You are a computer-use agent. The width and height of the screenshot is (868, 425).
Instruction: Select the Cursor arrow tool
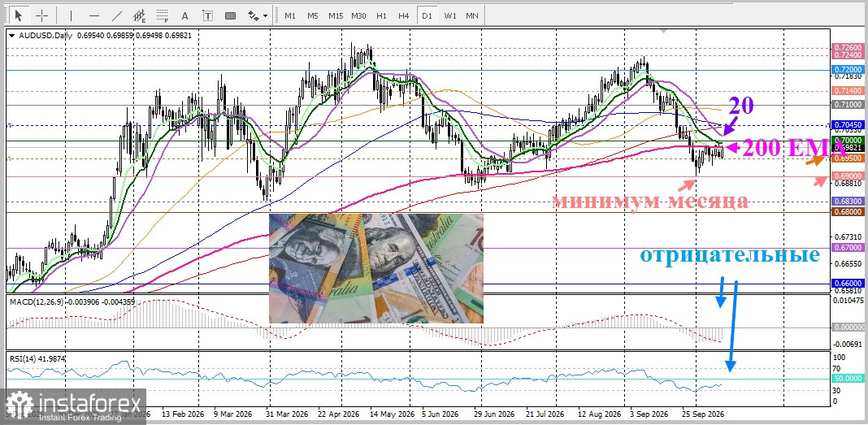tap(20, 15)
